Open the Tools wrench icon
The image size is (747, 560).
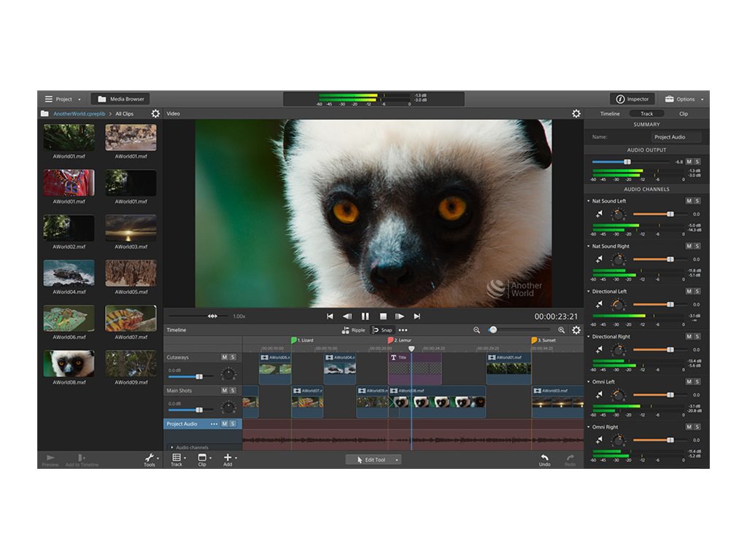point(150,458)
